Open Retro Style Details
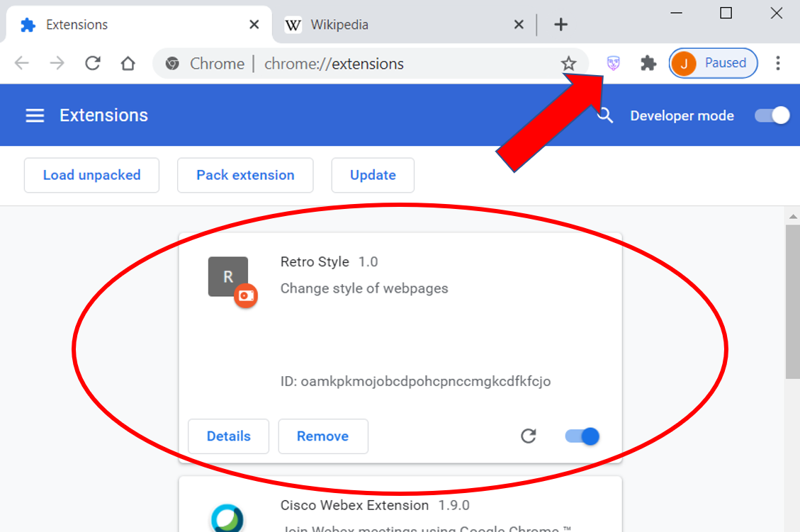Screen dimensions: 800x532 (x=229, y=436)
